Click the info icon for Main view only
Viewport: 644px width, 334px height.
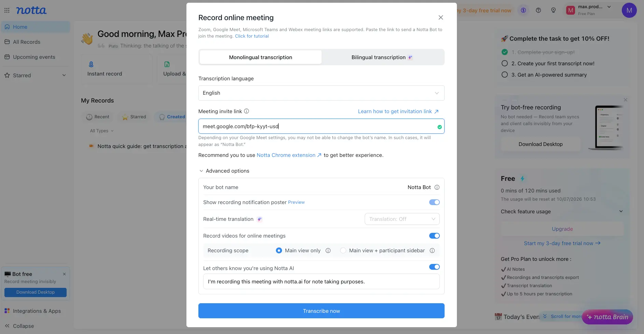[x=328, y=251]
